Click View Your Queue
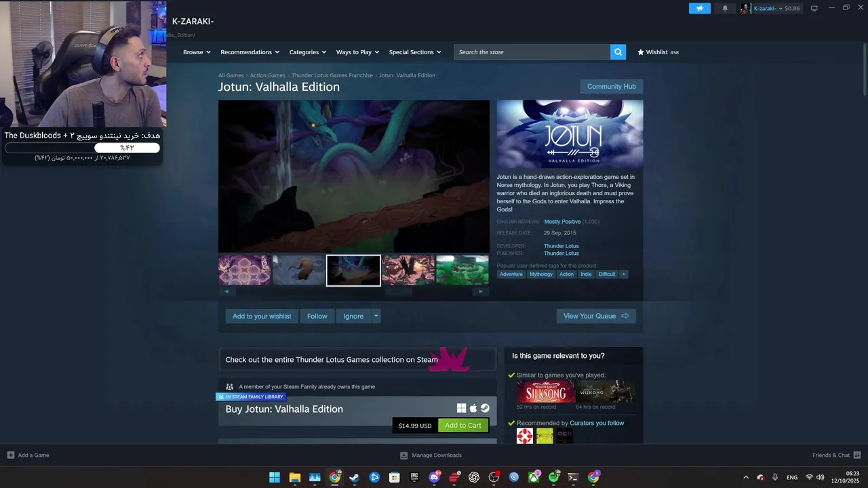 click(596, 316)
